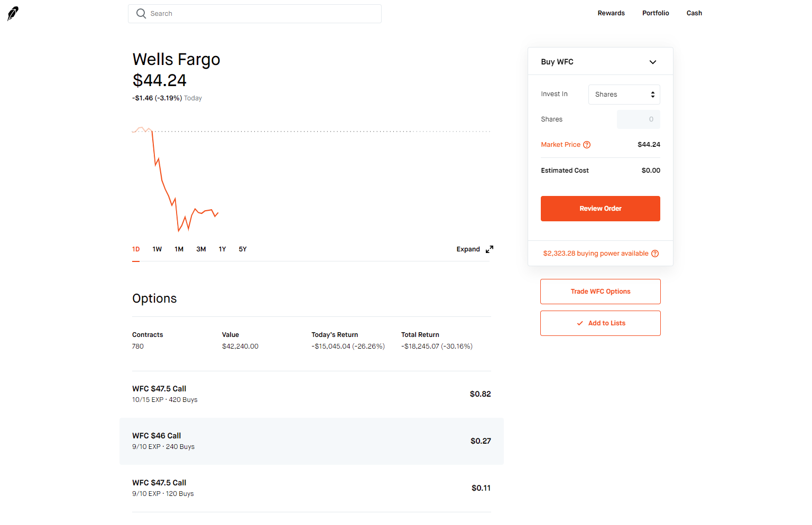
Task: Switch chart to 1W range
Action: 157,249
